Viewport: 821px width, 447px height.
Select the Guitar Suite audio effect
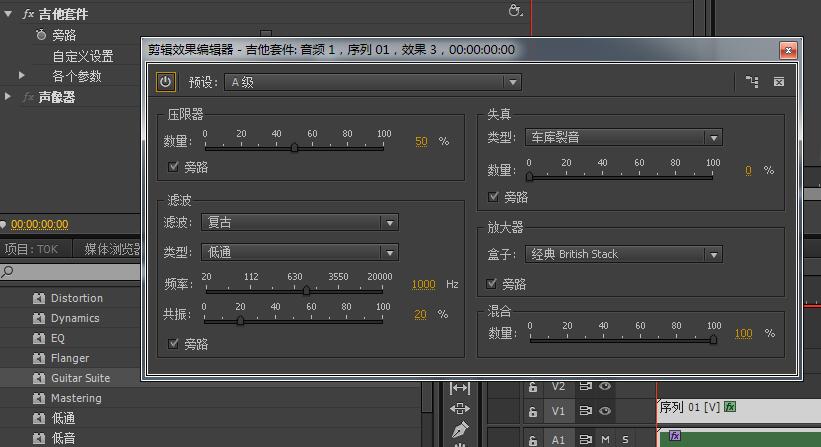coord(80,378)
